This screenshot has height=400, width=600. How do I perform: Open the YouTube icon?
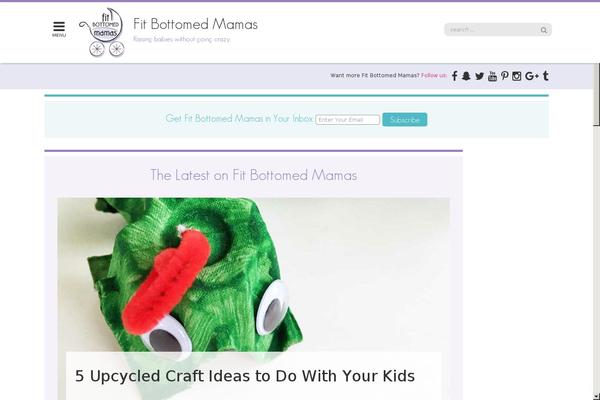click(492, 76)
